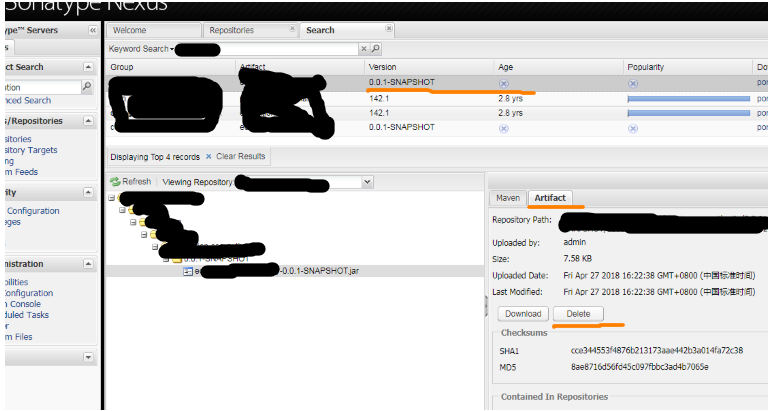This screenshot has height=411, width=768.
Task: Switch to the Welcome tab
Action: point(153,30)
